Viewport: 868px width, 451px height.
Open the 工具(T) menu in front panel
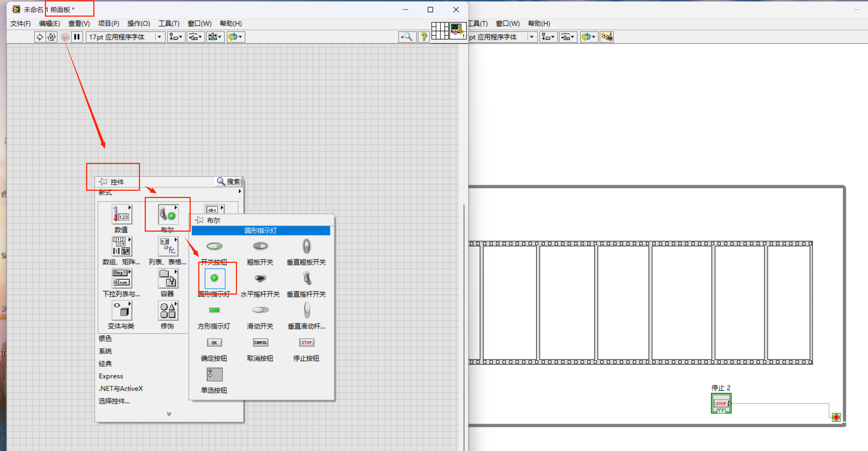pyautogui.click(x=169, y=24)
